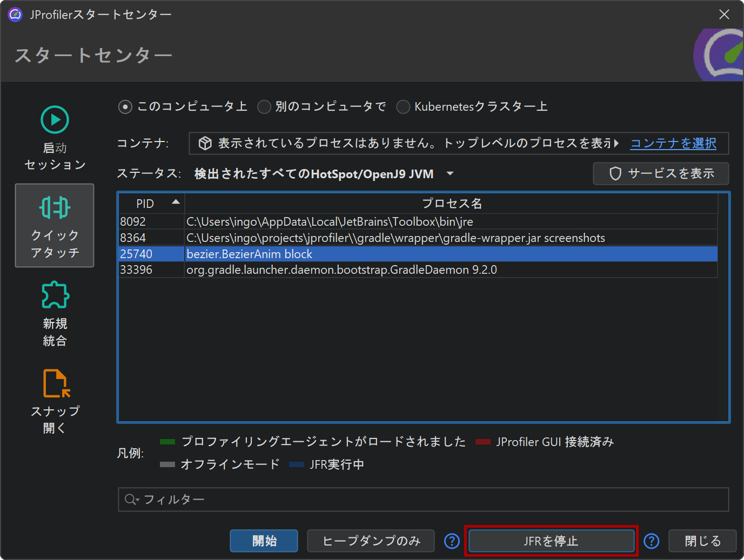Screen dimensions: 744x560
Task: Click help icon next to JFRを停止
Action: coord(652,541)
